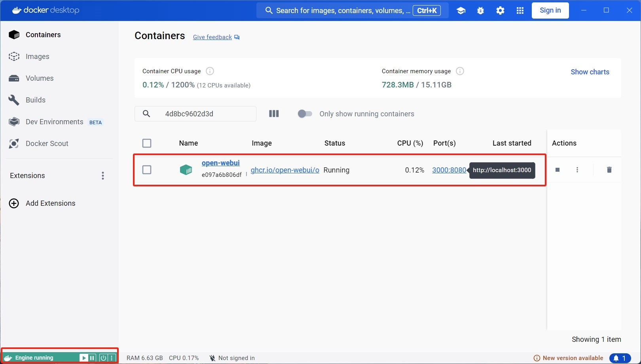Tick the open-webui row checkbox
641x364 pixels.
(x=147, y=170)
